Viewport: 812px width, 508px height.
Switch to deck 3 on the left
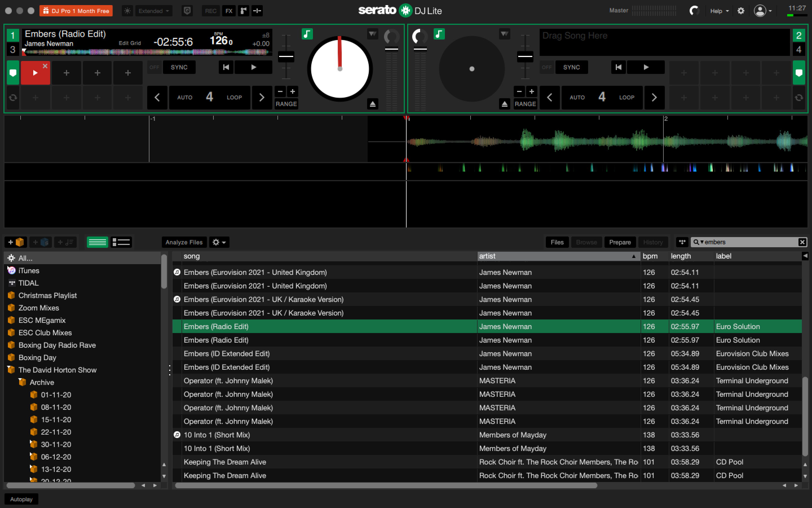pos(13,50)
